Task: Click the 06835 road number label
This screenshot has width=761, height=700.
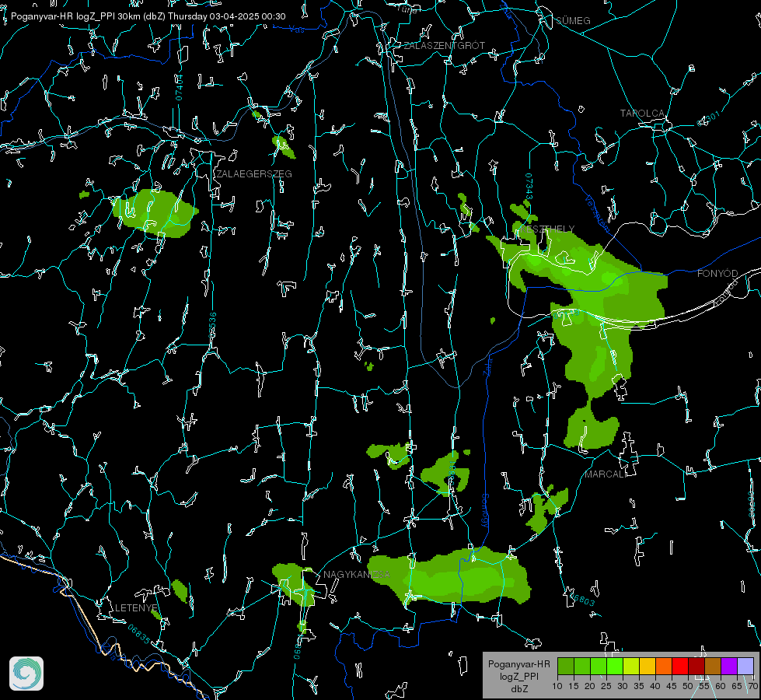Action: 139,634
